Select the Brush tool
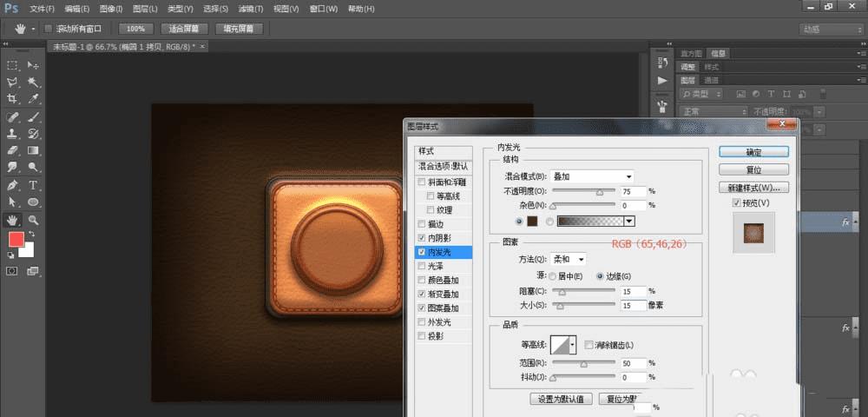This screenshot has height=417, width=868. [33, 117]
